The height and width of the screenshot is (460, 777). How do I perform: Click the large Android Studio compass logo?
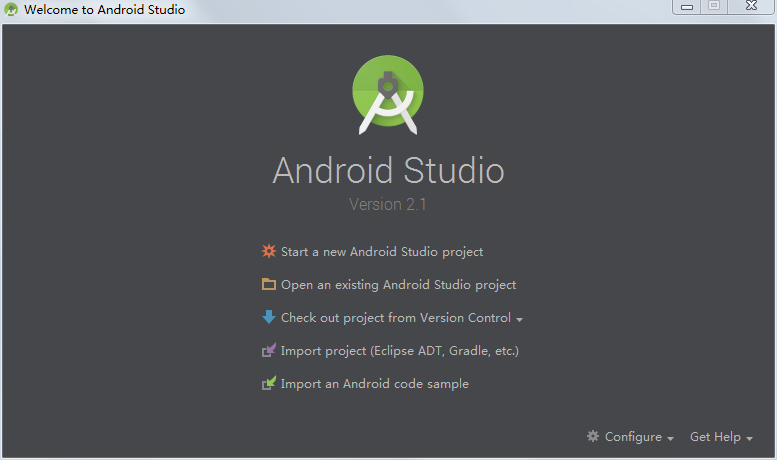[388, 95]
